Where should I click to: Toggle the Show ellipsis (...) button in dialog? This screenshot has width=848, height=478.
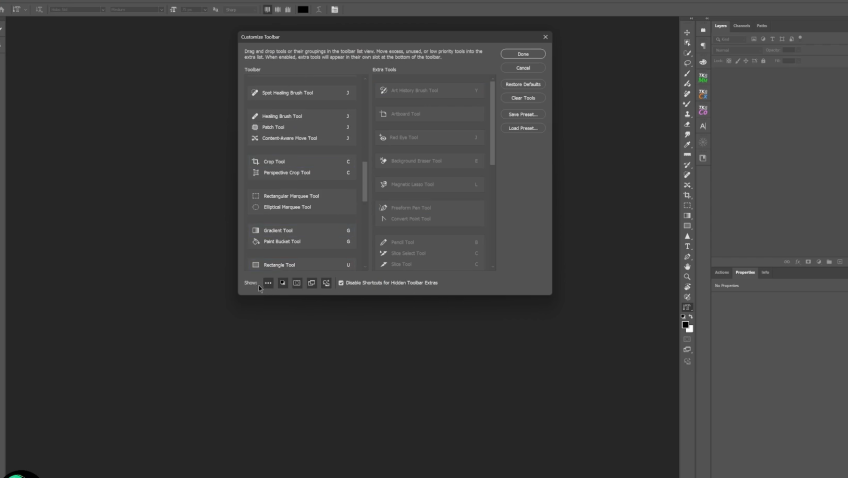tap(268, 283)
